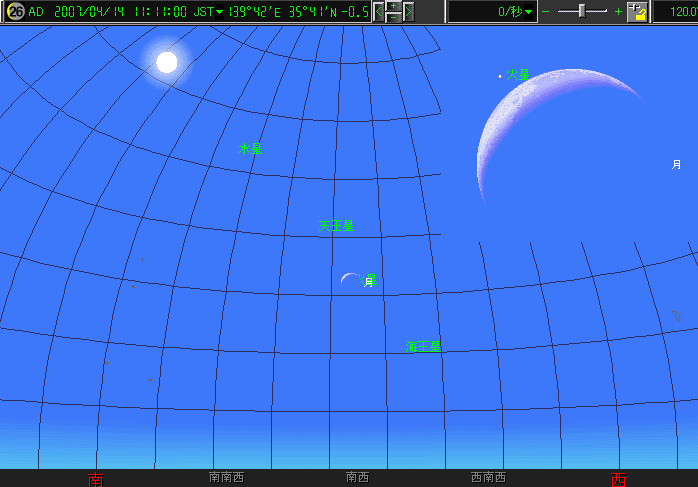Click the zoom slider handle

coord(581,12)
